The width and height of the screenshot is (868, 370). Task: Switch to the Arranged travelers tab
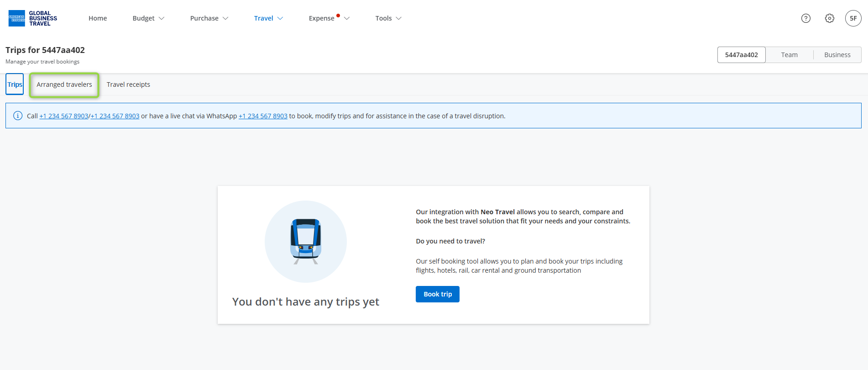tap(64, 85)
